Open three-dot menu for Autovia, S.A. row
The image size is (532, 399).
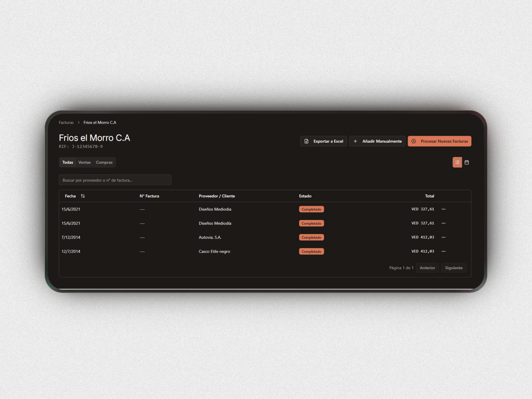(x=443, y=237)
